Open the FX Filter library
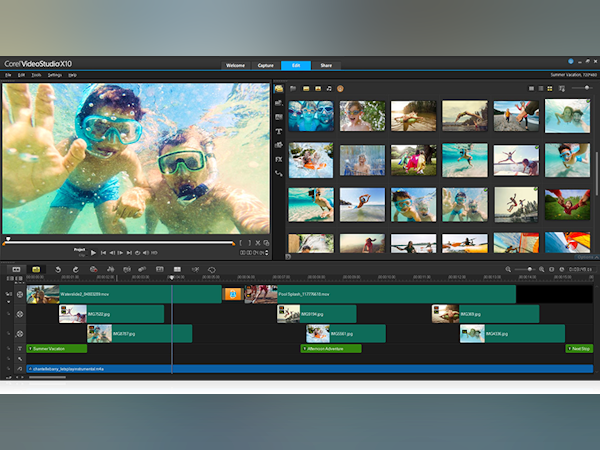This screenshot has height=450, width=600. (x=279, y=159)
